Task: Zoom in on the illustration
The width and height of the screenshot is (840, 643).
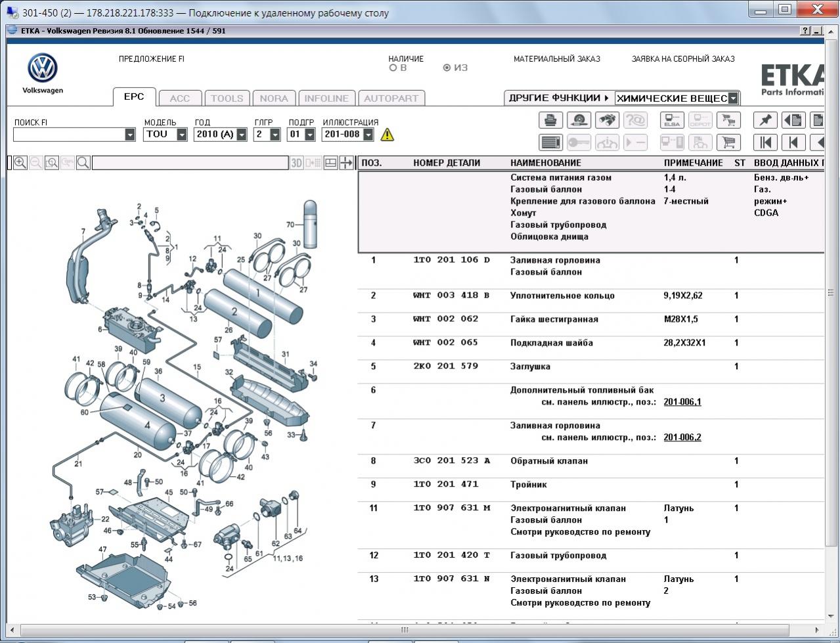Action: pyautogui.click(x=20, y=163)
